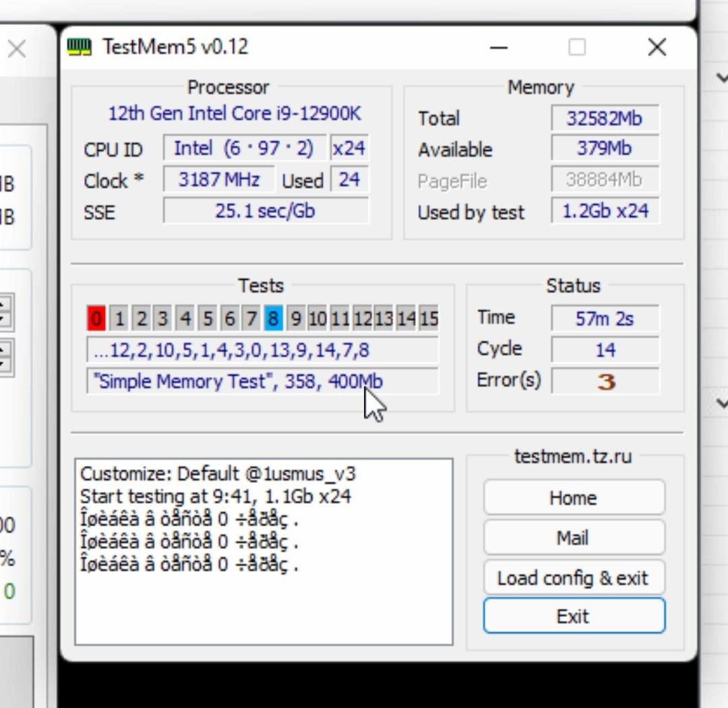Click the test log text area
Viewport: 728px width, 708px height.
[264, 552]
